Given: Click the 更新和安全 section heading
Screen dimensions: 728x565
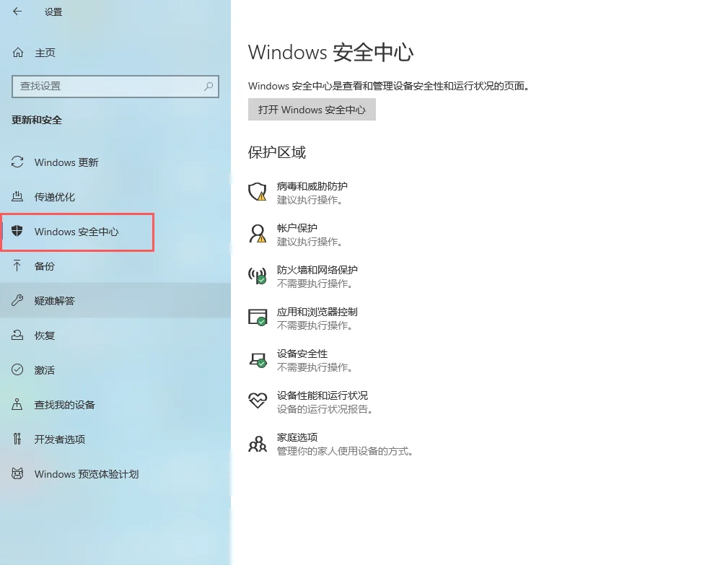Looking at the screenshot, I should [x=37, y=120].
